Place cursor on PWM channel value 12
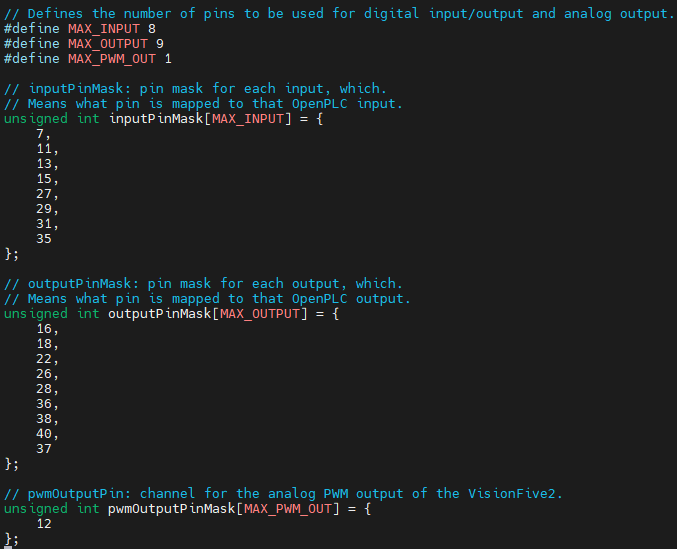Screen dimensions: 677x549 (x=44, y=524)
